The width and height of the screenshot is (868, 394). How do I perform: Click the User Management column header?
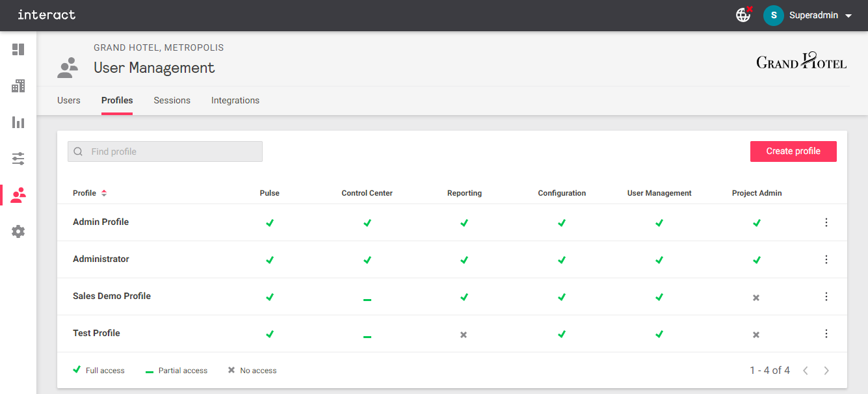(659, 193)
